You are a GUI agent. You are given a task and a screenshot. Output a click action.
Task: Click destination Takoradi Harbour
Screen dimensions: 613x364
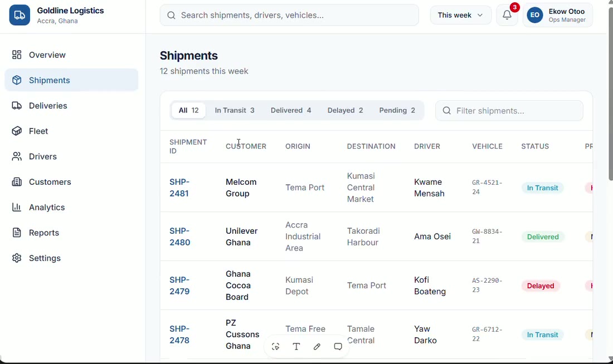pos(363,237)
